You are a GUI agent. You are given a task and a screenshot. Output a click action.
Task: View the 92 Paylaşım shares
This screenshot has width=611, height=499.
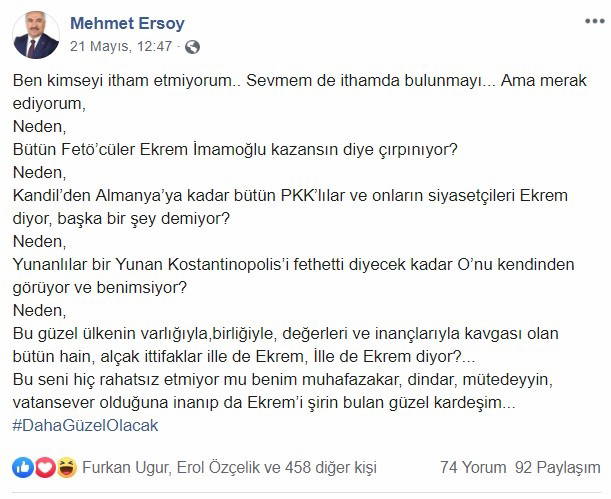tap(556, 467)
